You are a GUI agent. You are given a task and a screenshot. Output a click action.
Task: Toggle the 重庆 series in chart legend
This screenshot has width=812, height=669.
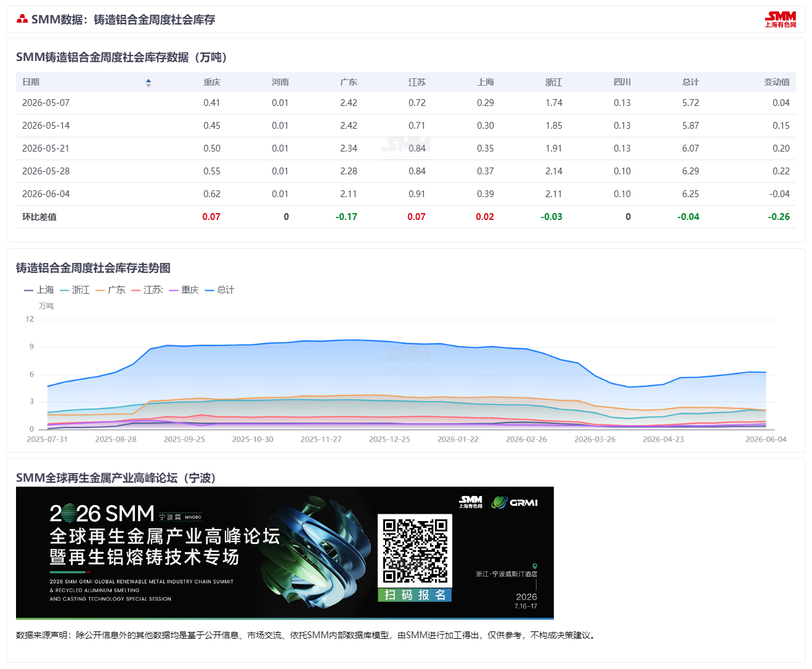[x=184, y=290]
